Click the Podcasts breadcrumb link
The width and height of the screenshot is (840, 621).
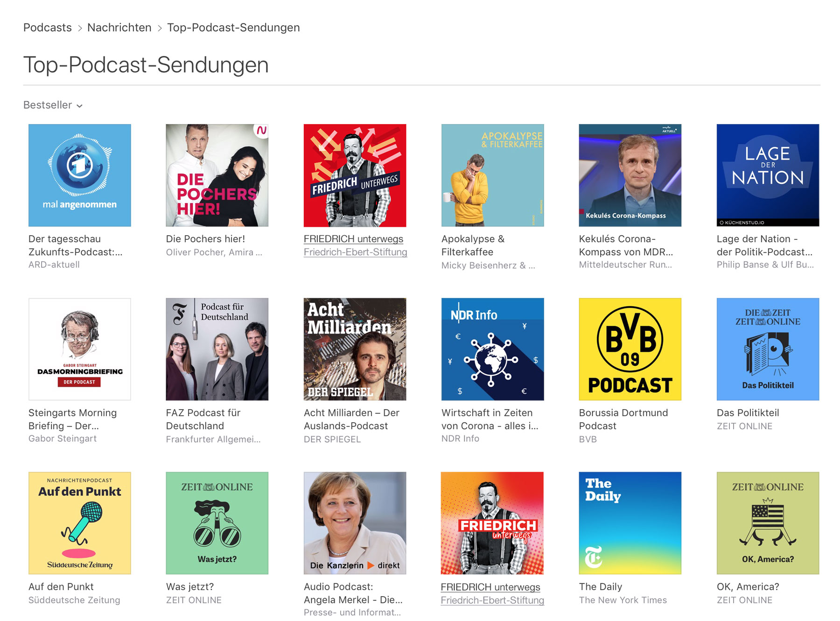point(48,28)
